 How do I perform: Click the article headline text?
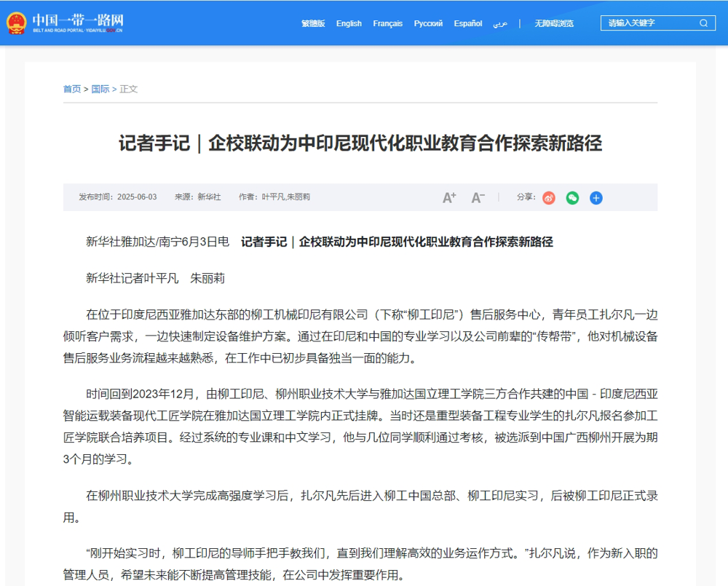(364, 141)
